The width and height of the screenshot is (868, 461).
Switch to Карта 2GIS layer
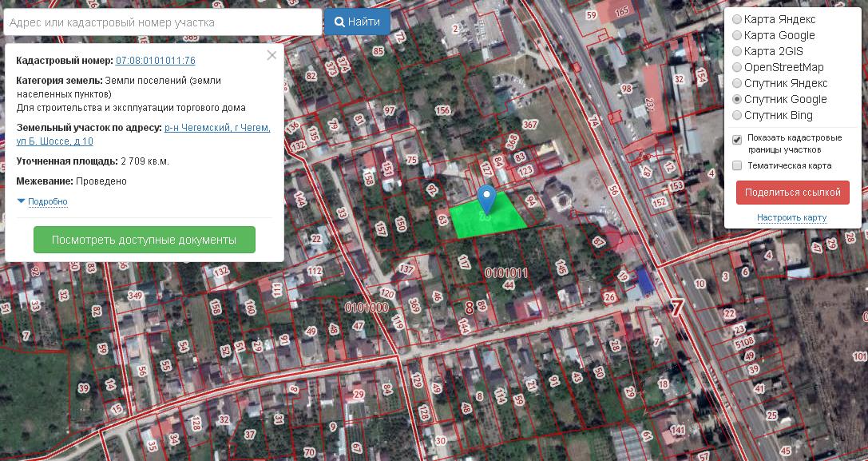737,51
